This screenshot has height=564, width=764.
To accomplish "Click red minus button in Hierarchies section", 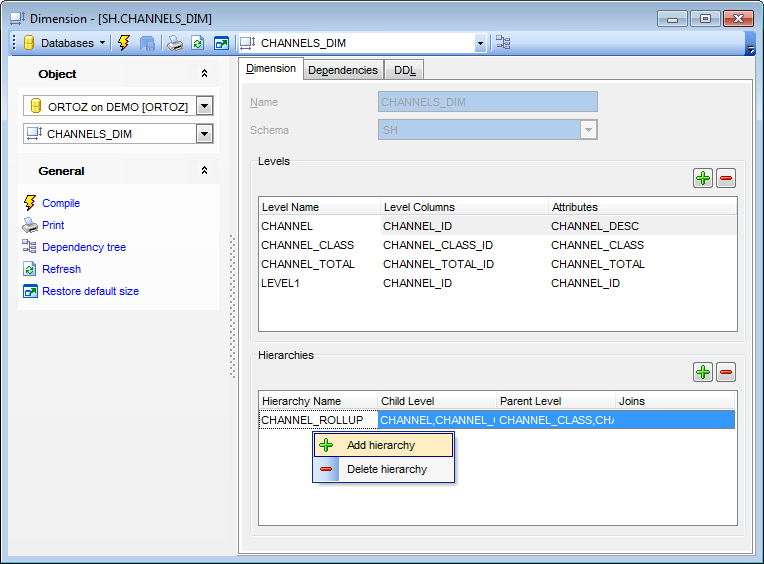I will [x=726, y=372].
